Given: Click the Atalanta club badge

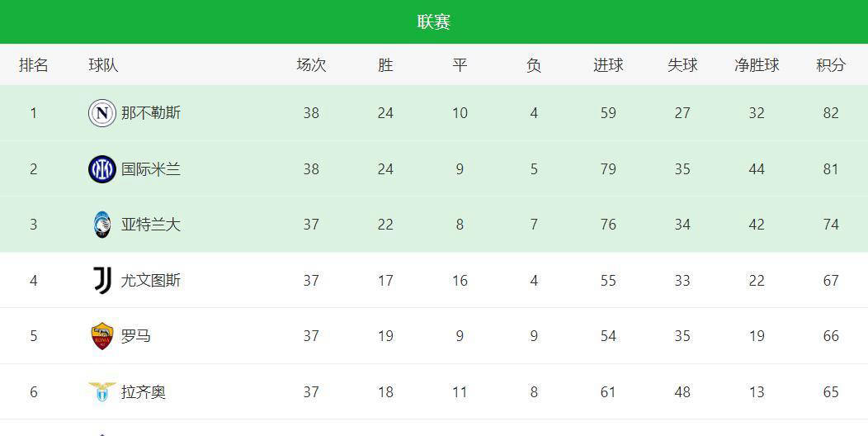Looking at the screenshot, I should point(101,225).
